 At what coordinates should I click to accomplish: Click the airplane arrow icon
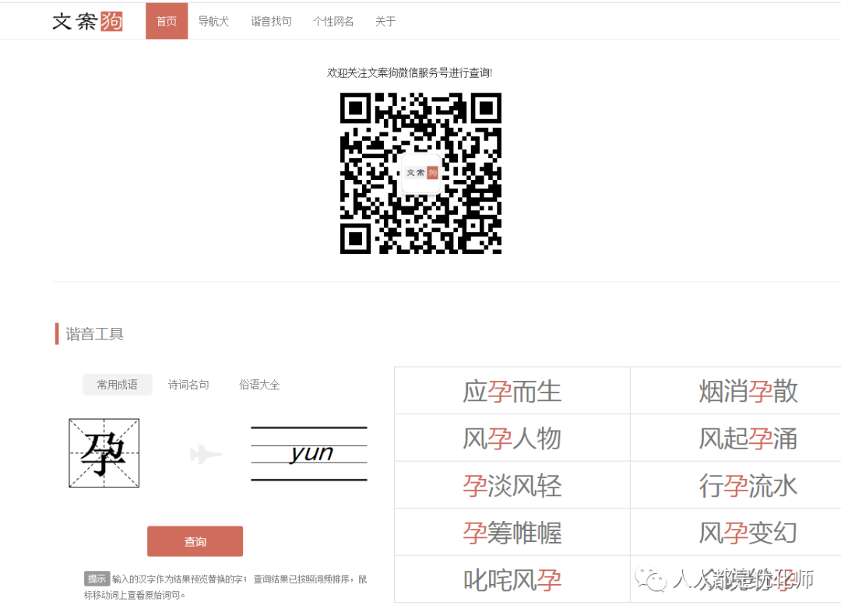(206, 455)
